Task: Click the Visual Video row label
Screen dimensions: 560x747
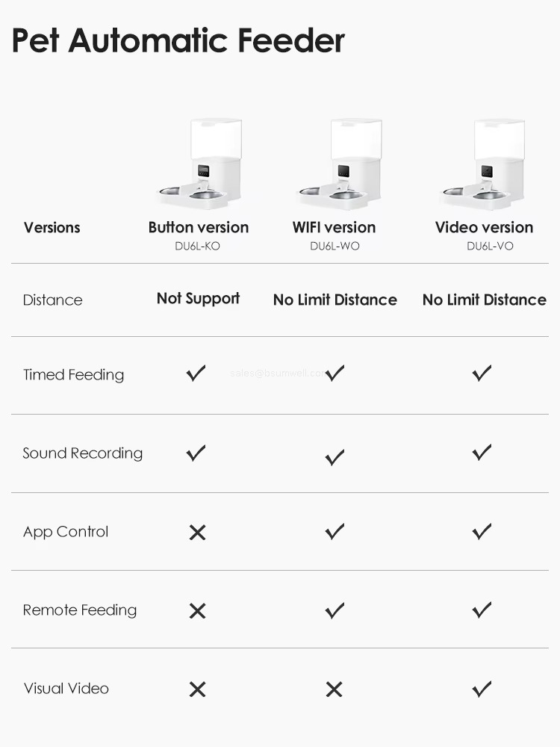Action: 66,689
